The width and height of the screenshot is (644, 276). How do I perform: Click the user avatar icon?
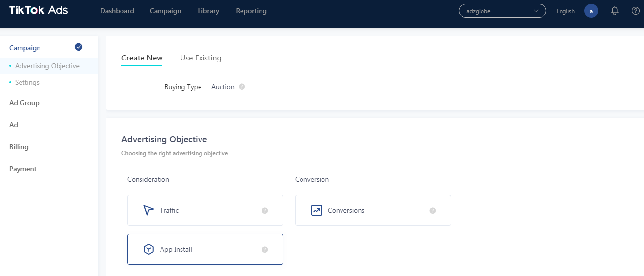tap(591, 11)
